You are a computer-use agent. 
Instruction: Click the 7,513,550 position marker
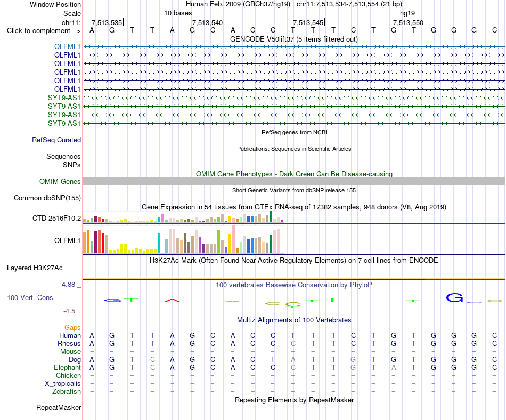pos(408,22)
